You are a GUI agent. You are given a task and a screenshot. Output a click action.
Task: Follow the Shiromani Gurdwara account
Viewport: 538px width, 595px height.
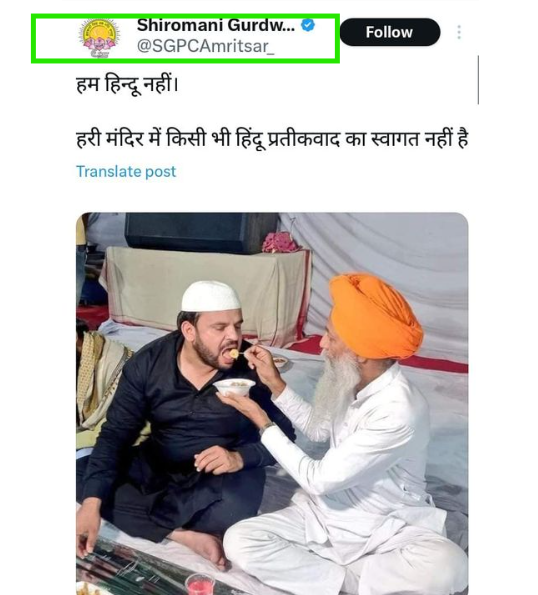(x=390, y=32)
